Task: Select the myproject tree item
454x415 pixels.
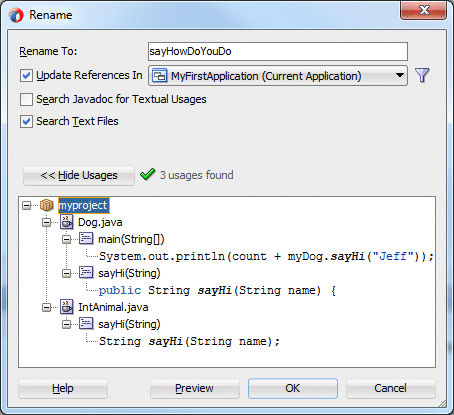Action: click(x=83, y=205)
